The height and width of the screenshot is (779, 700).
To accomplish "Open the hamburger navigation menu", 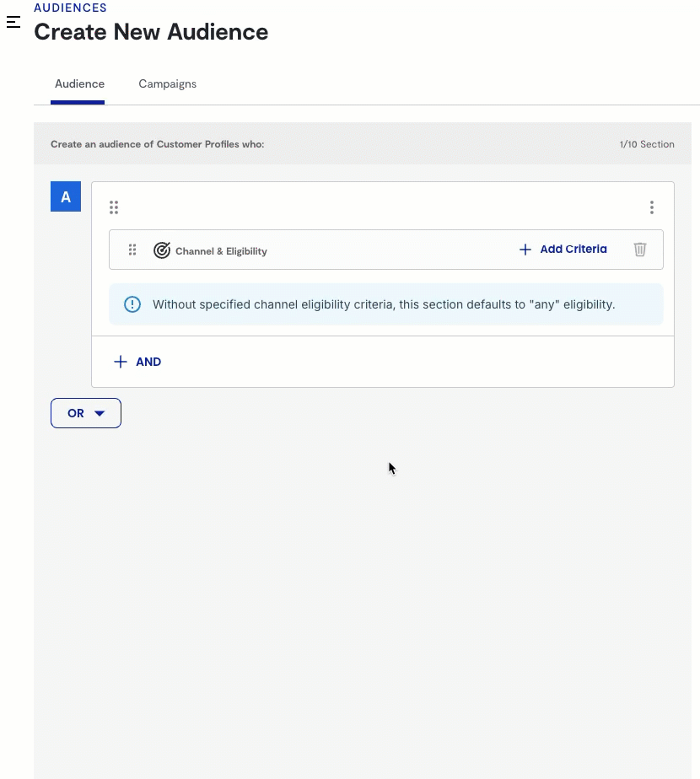I will tap(13, 23).
